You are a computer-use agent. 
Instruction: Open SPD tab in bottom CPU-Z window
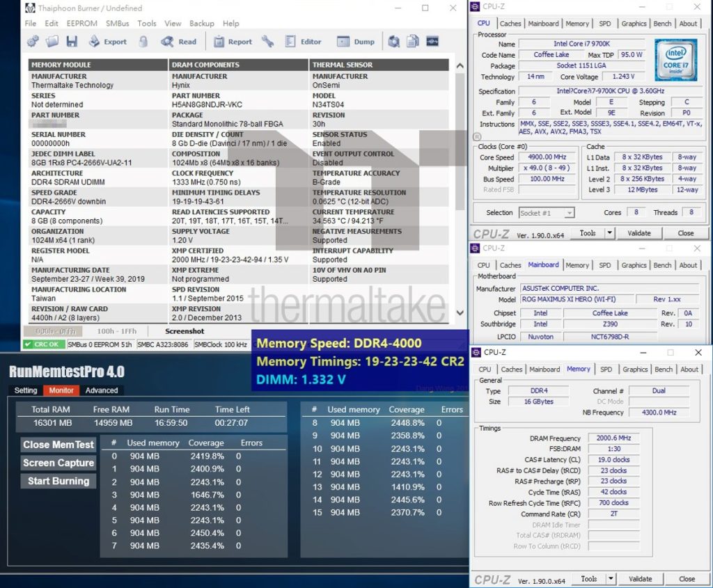(x=606, y=370)
